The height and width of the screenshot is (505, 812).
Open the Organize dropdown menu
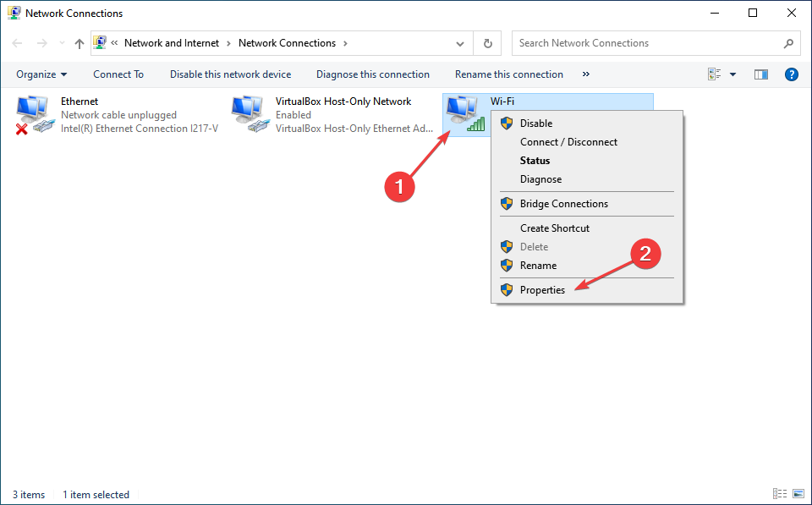(x=41, y=74)
